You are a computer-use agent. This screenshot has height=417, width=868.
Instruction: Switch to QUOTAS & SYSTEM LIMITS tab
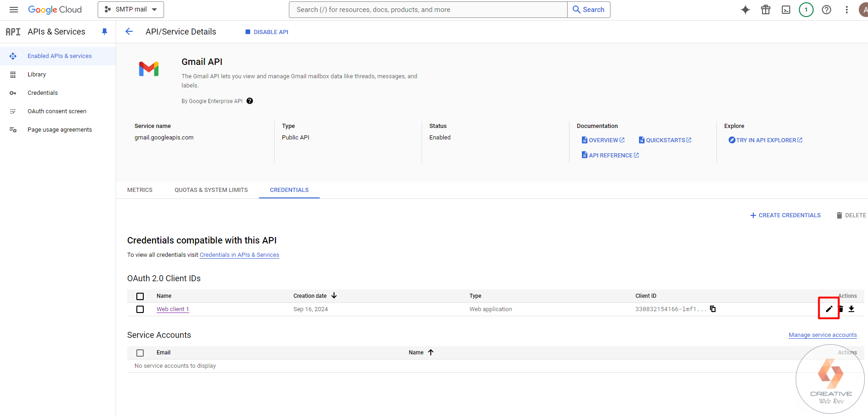click(211, 190)
